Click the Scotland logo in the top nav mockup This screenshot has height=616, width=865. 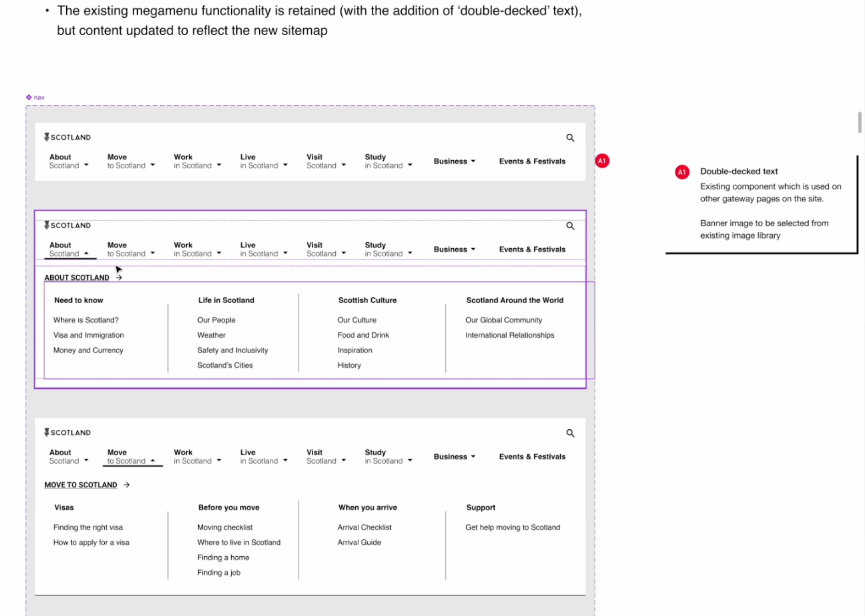tap(68, 137)
